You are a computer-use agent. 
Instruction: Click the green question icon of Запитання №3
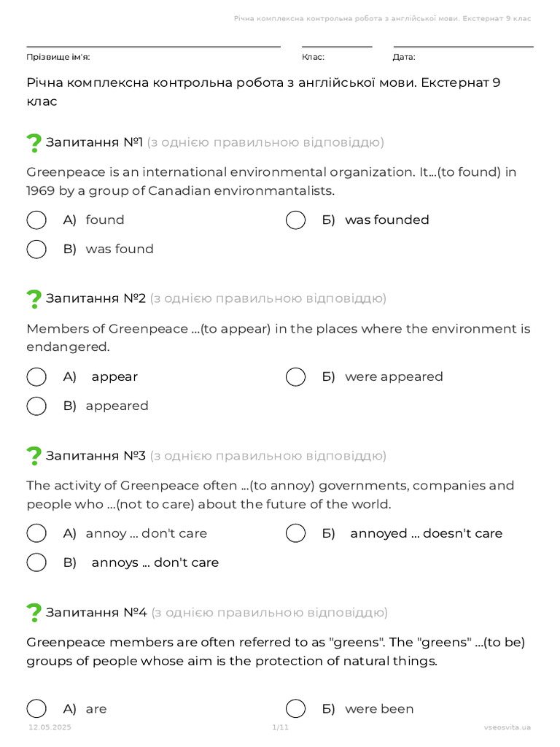click(34, 456)
